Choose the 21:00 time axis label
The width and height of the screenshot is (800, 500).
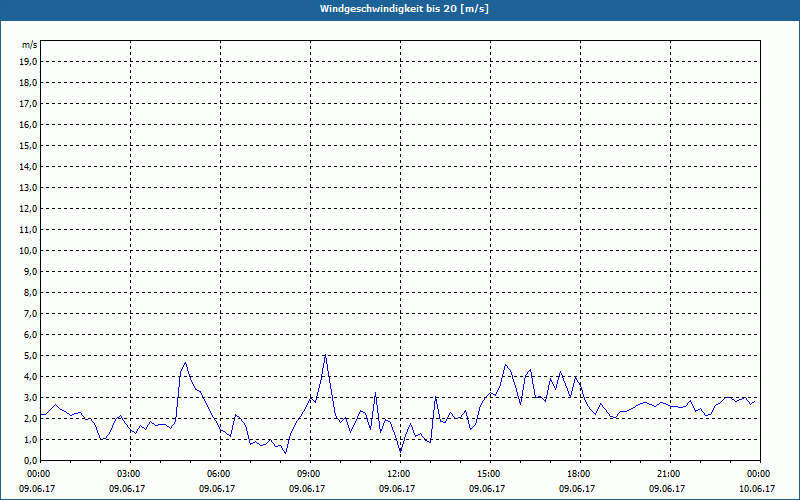[669, 473]
